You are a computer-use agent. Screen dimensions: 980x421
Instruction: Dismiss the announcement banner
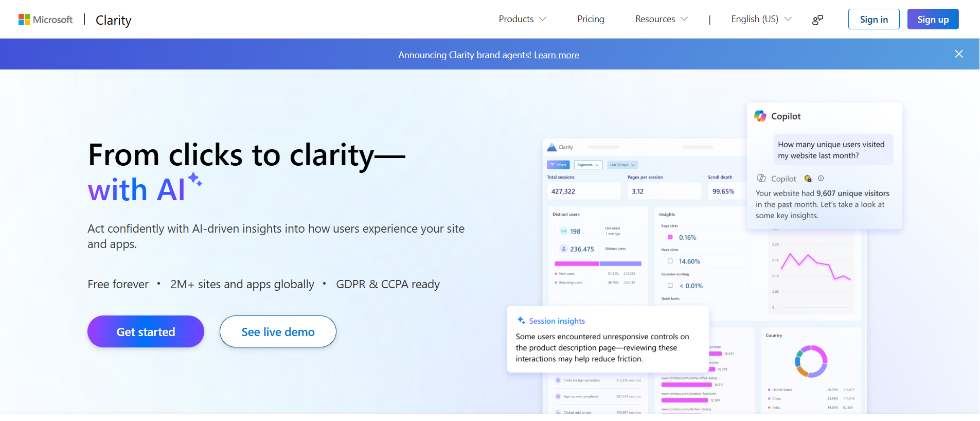click(x=958, y=54)
